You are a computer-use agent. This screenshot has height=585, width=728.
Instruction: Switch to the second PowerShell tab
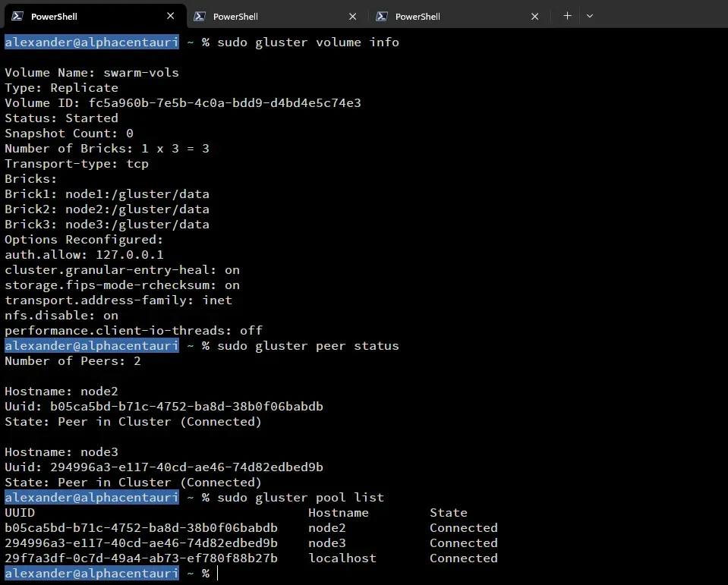(x=235, y=16)
